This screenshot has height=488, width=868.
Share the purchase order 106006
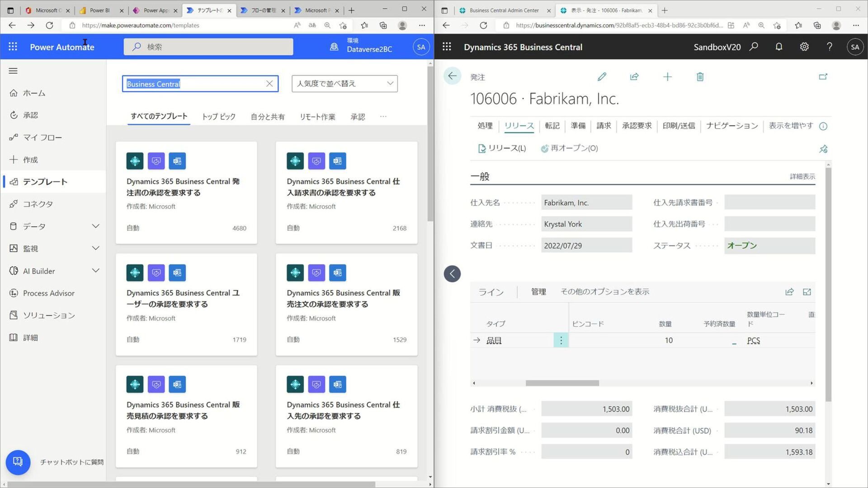[634, 77]
